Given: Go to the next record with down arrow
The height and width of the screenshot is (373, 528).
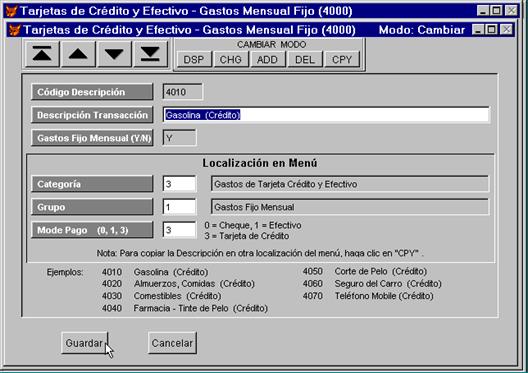Looking at the screenshot, I should tap(114, 54).
